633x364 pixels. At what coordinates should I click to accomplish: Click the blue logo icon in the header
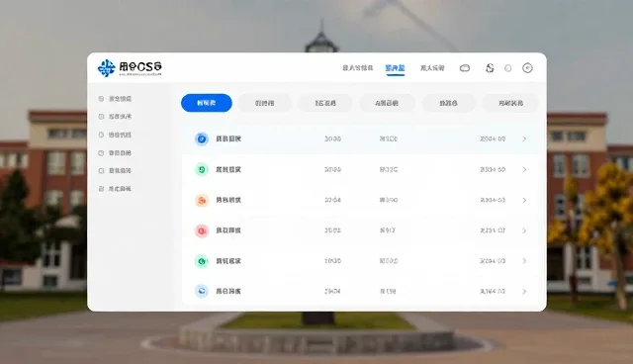coord(107,68)
